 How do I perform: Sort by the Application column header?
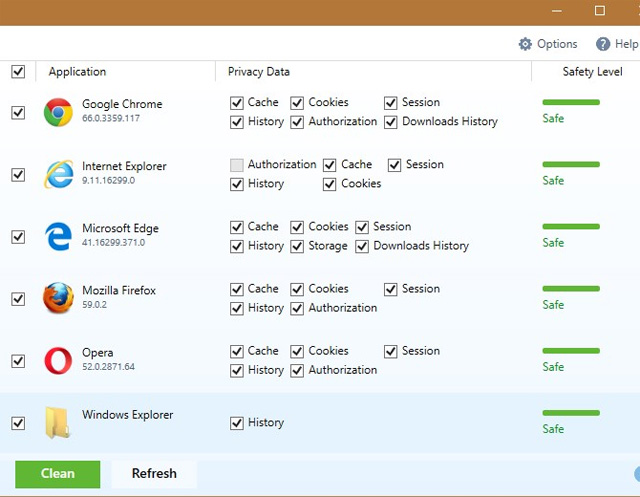(x=77, y=72)
